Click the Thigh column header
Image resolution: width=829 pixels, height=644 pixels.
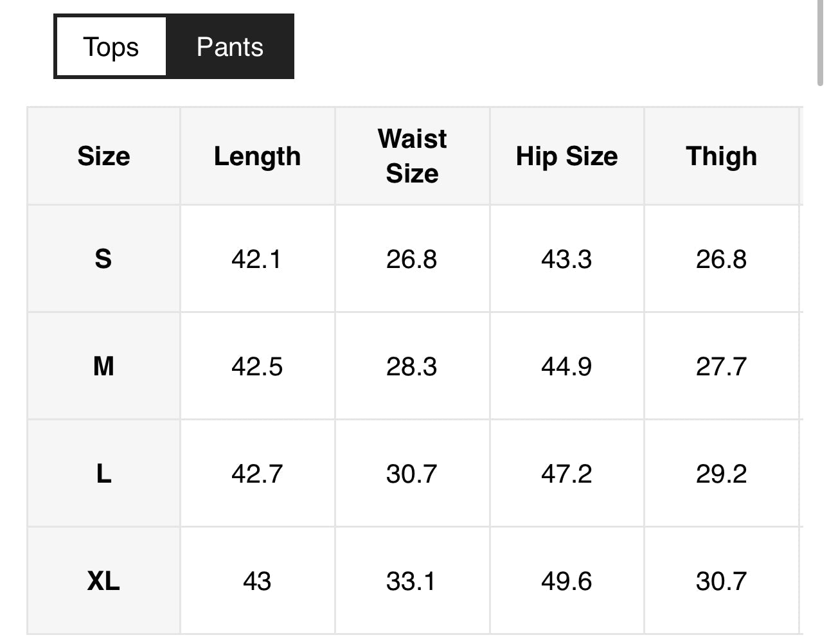click(x=721, y=156)
